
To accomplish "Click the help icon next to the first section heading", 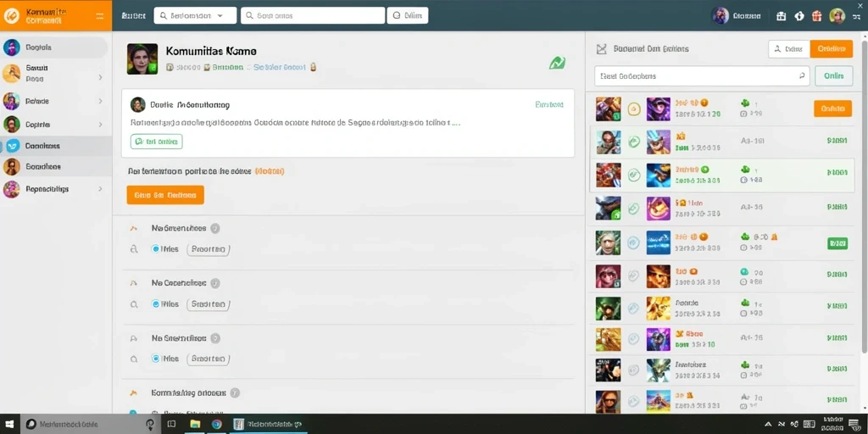I will pos(215,228).
